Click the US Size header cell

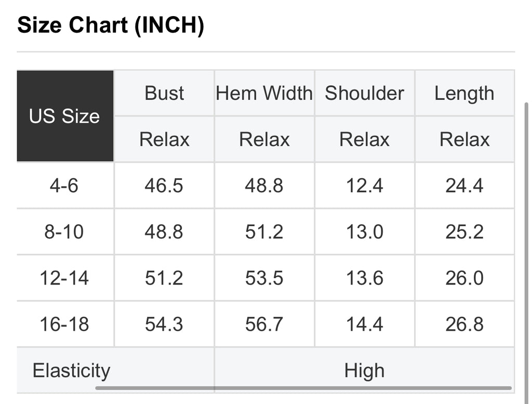tap(65, 116)
